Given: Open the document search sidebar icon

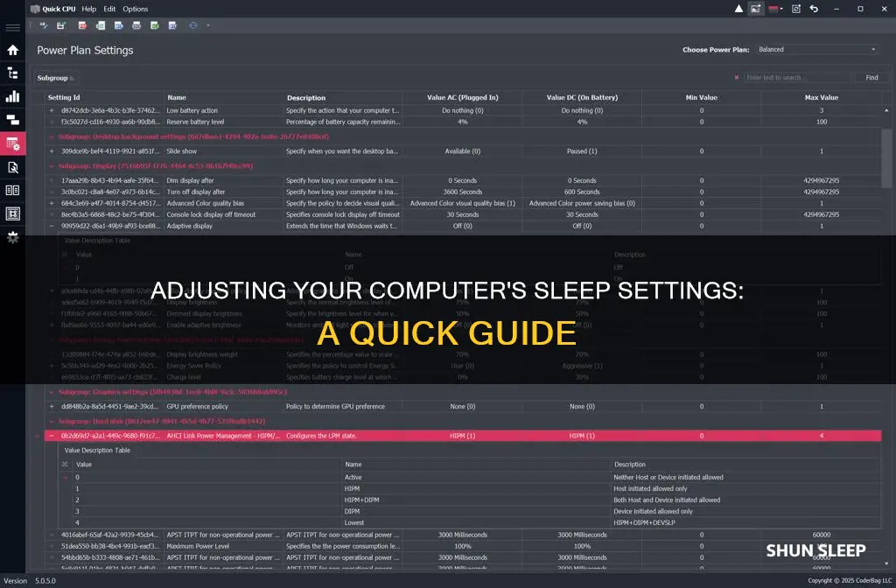Looking at the screenshot, I should (x=12, y=167).
